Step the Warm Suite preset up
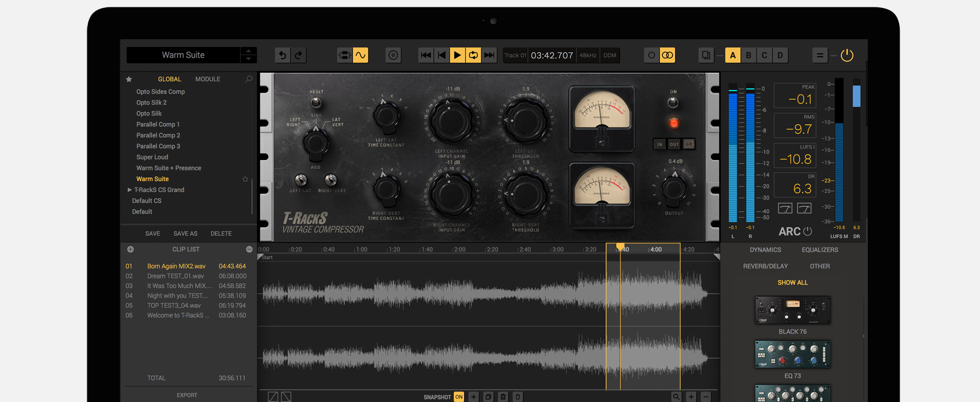The height and width of the screenshot is (402, 980). tap(248, 51)
